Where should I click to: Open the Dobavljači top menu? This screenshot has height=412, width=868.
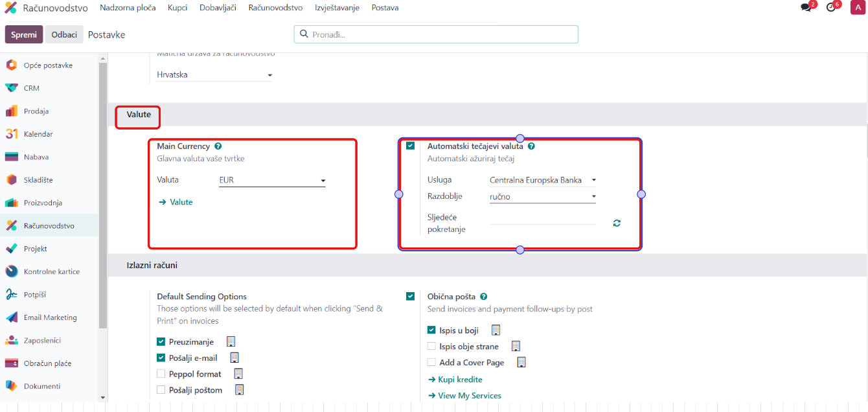tap(218, 8)
